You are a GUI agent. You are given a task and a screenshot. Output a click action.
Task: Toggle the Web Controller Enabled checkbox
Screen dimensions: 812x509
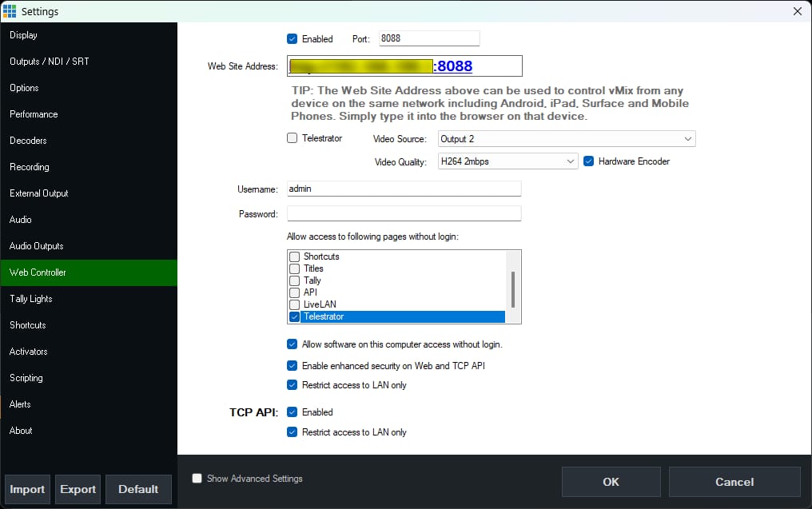click(x=292, y=39)
